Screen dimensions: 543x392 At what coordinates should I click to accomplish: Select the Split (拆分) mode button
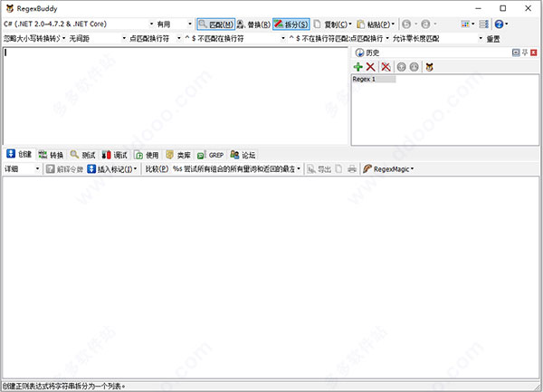[x=291, y=24]
